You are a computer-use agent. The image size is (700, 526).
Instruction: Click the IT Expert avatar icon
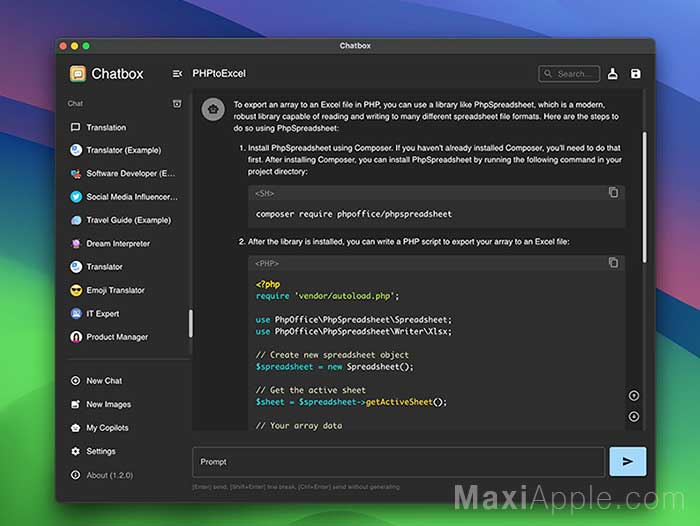76,313
